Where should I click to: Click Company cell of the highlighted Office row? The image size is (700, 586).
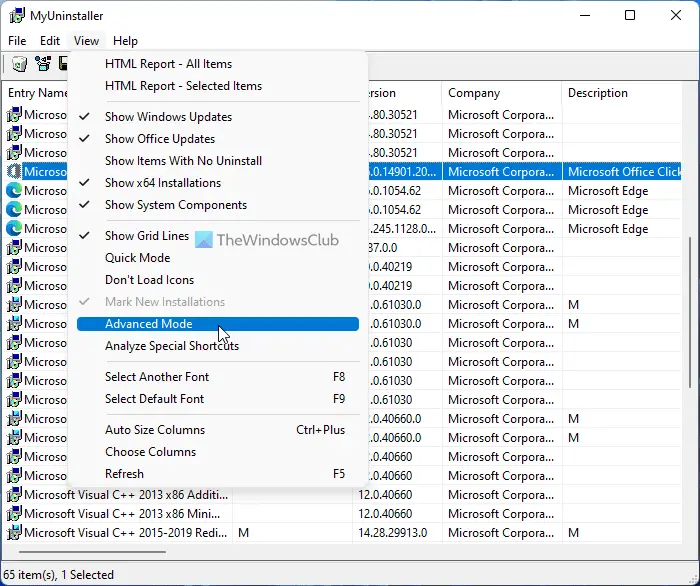coord(502,172)
